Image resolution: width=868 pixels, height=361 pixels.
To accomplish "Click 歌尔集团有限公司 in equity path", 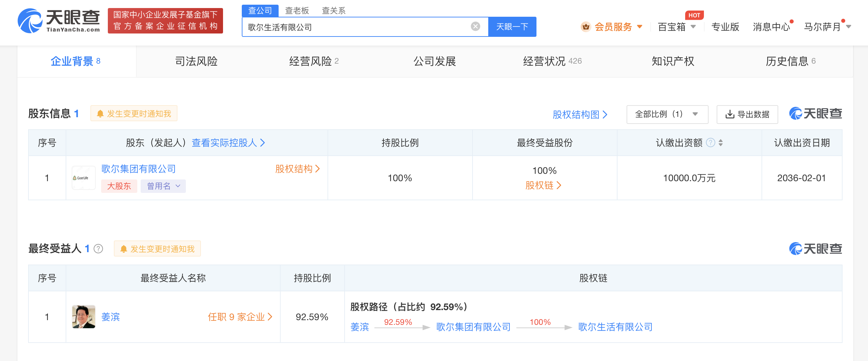I will (x=474, y=327).
